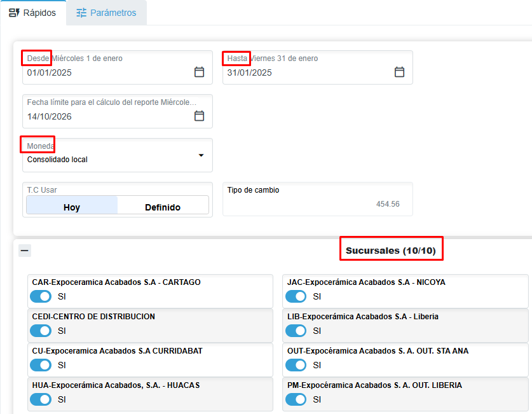532x414 pixels.
Task: Click the OUT-Expocéramica OUT. STA ANA label
Action: pos(378,350)
